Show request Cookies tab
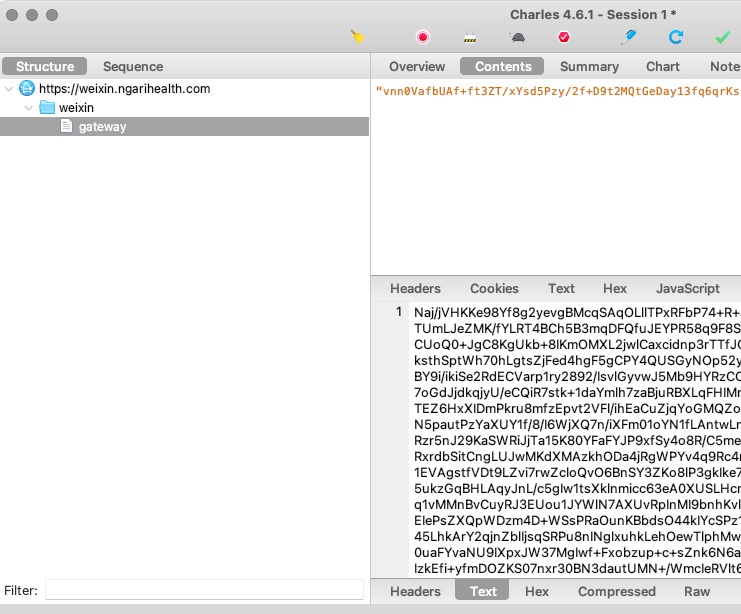741x614 pixels. (x=494, y=289)
